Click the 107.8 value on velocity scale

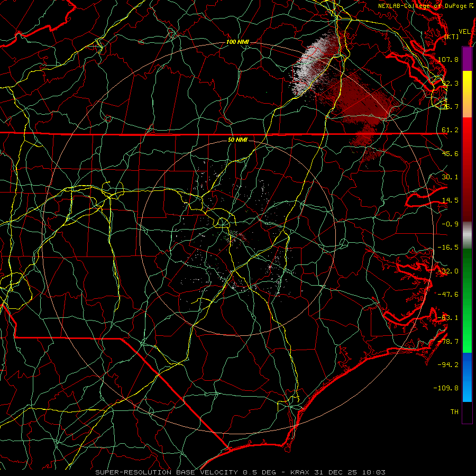[x=448, y=59]
